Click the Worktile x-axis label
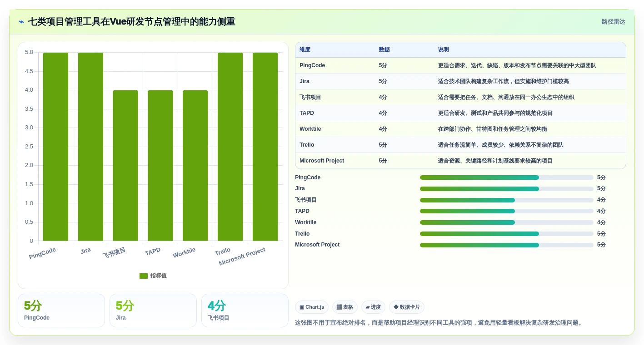The image size is (644, 345). [x=184, y=253]
